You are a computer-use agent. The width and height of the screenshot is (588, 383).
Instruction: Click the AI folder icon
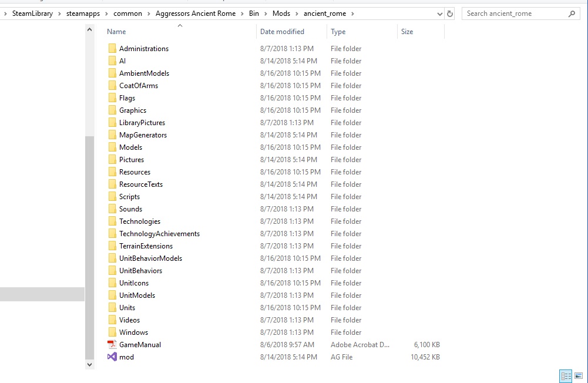tap(112, 61)
